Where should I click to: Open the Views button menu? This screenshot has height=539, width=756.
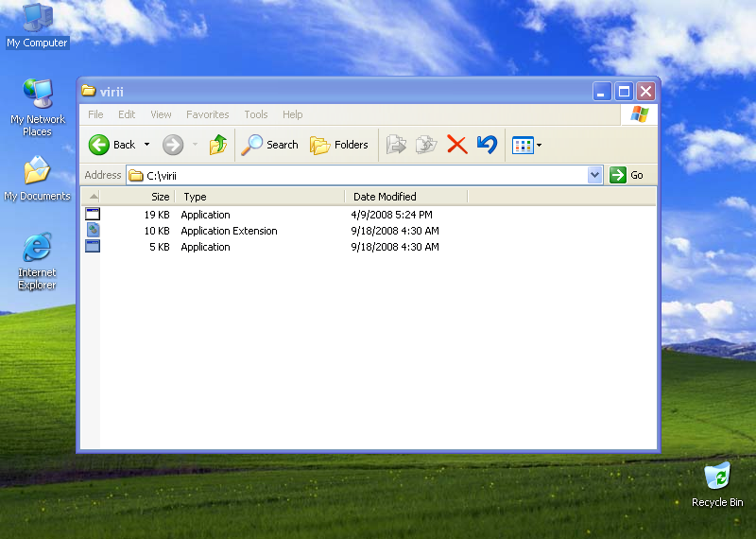pyautogui.click(x=526, y=145)
